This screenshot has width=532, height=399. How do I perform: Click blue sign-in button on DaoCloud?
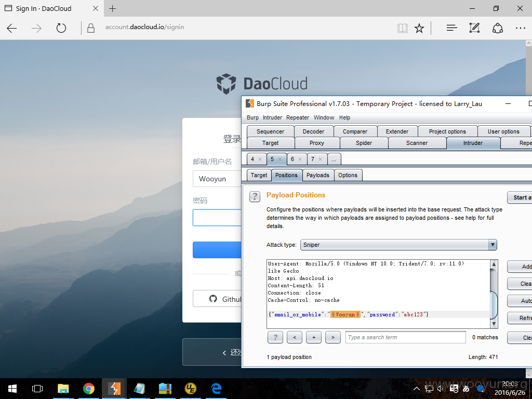pos(217,250)
